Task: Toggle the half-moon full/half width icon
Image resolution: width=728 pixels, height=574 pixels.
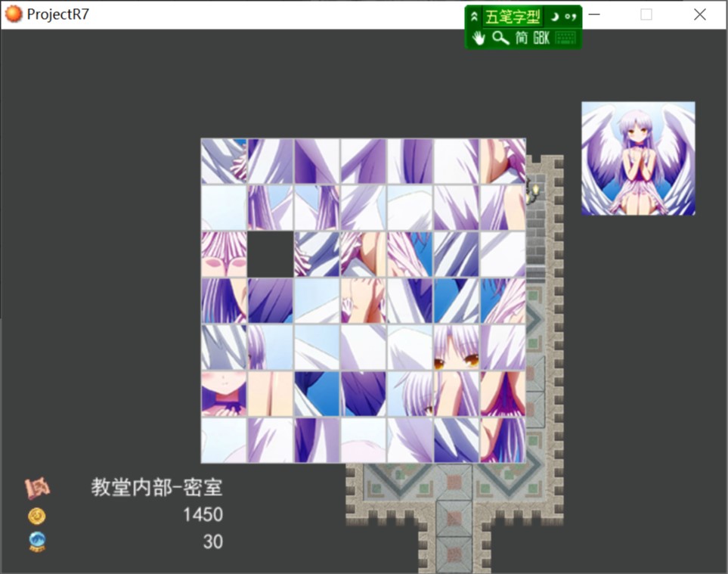Action: point(554,17)
